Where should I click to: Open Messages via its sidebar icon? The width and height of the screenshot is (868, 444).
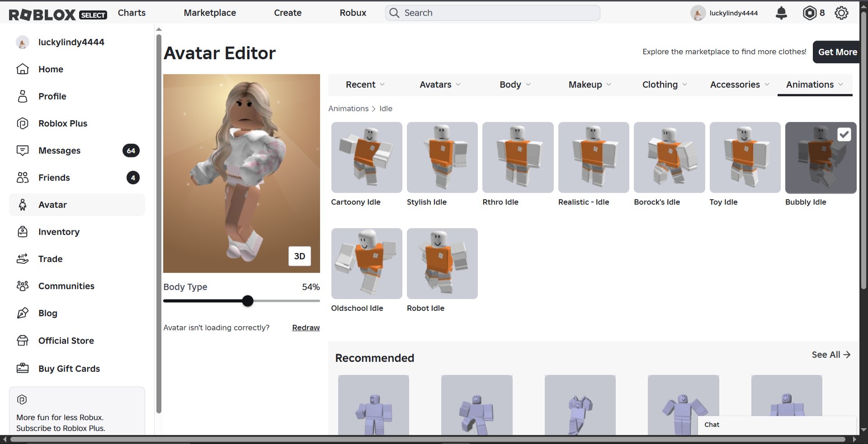tap(23, 150)
